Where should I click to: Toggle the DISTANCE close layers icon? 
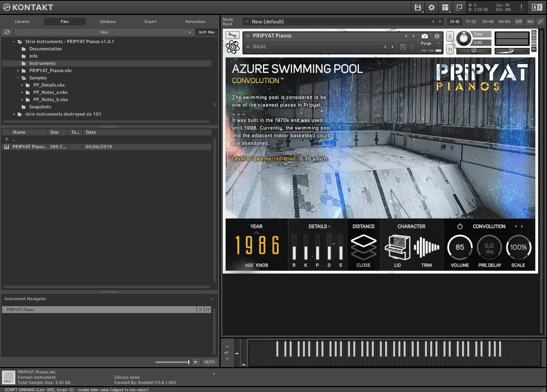click(x=363, y=247)
